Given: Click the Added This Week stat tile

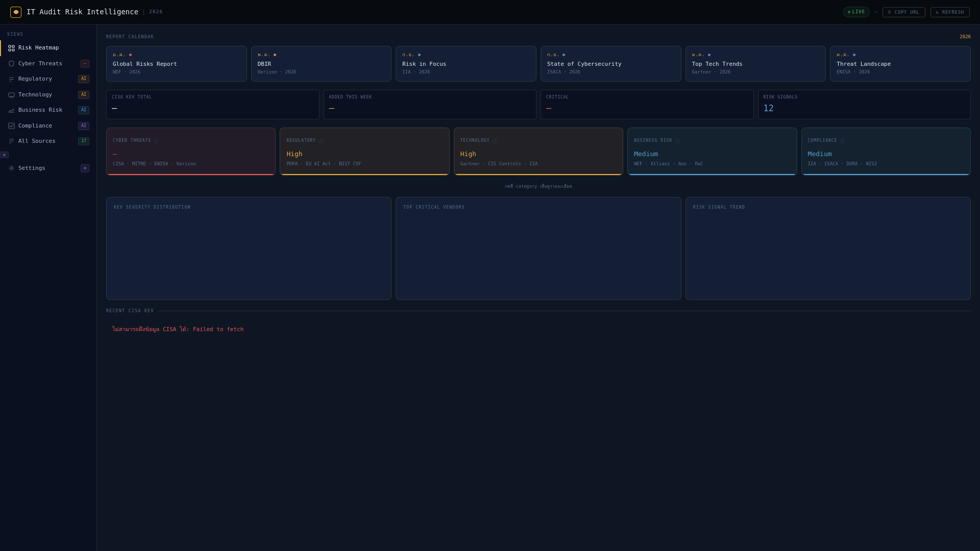Looking at the screenshot, I should [430, 105].
